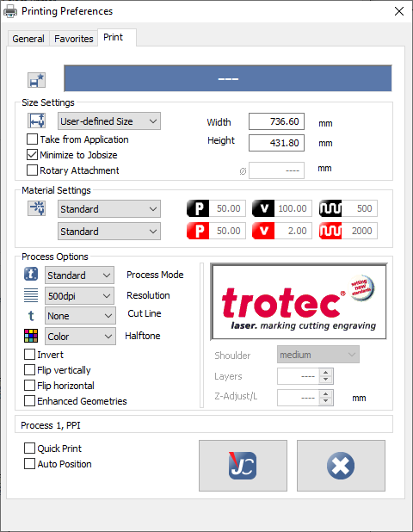Screen dimensions: 413x532
Task: Toggle the Invert checkbox
Action: click(29, 355)
